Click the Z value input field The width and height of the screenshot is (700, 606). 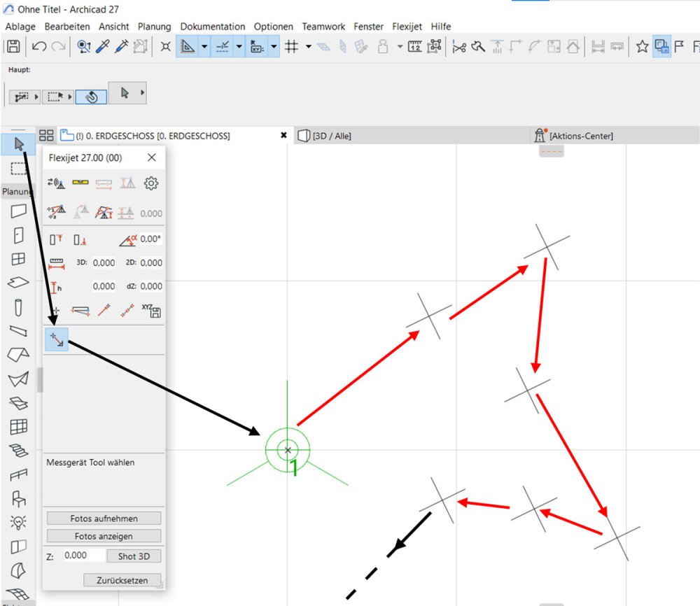[x=83, y=555]
